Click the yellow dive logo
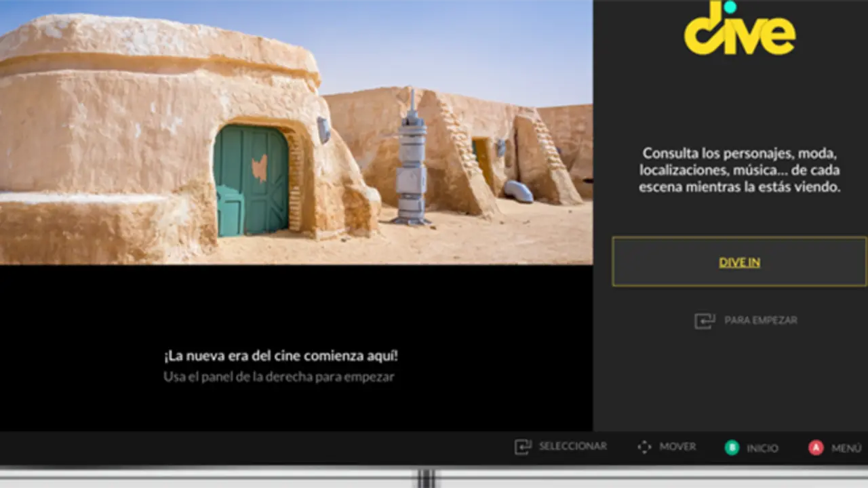The image size is (868, 488). 740,28
